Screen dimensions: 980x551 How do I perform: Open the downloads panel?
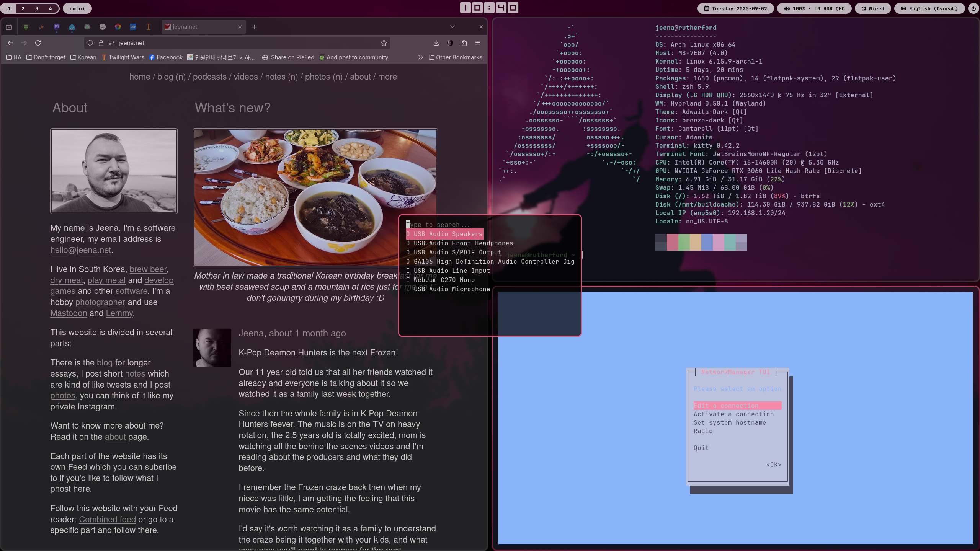pyautogui.click(x=436, y=43)
